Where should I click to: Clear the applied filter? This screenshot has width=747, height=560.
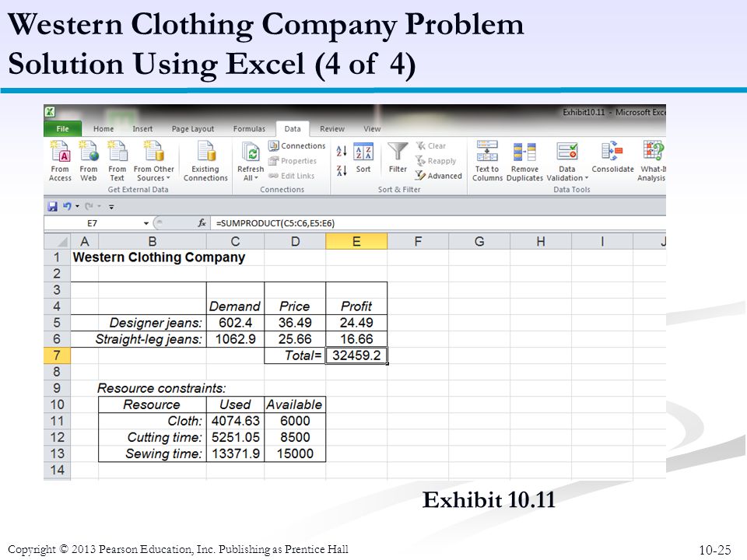(x=430, y=145)
